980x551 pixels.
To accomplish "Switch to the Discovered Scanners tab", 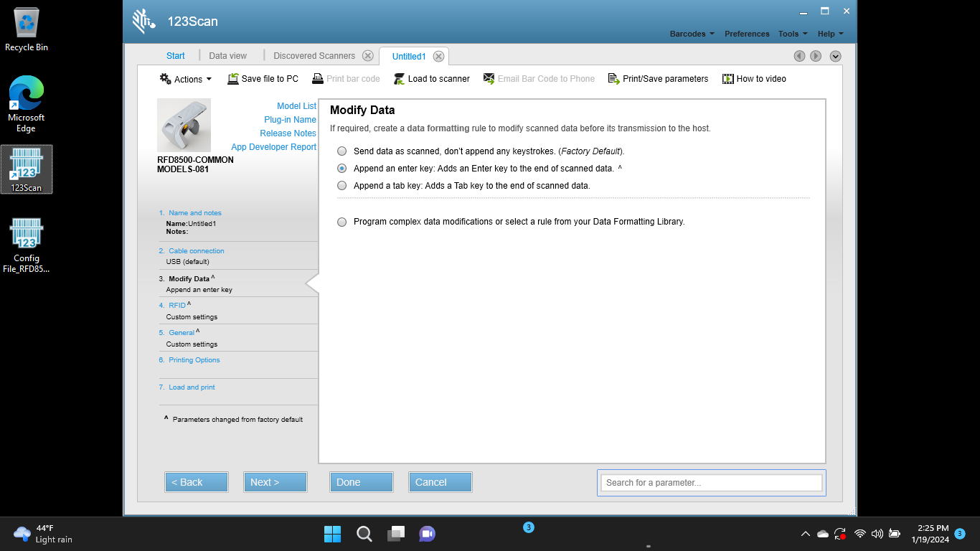I will [x=314, y=56].
